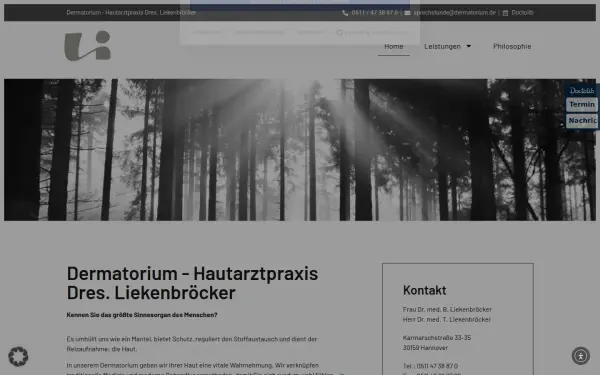Click sprechstunde@dermatorium.de email link
The height and width of the screenshot is (375, 600).
pyautogui.click(x=454, y=13)
